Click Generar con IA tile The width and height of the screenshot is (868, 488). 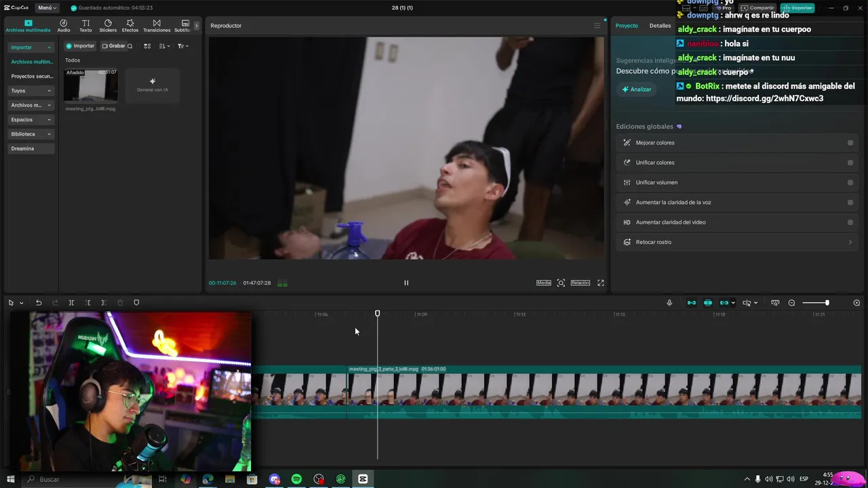(x=153, y=85)
